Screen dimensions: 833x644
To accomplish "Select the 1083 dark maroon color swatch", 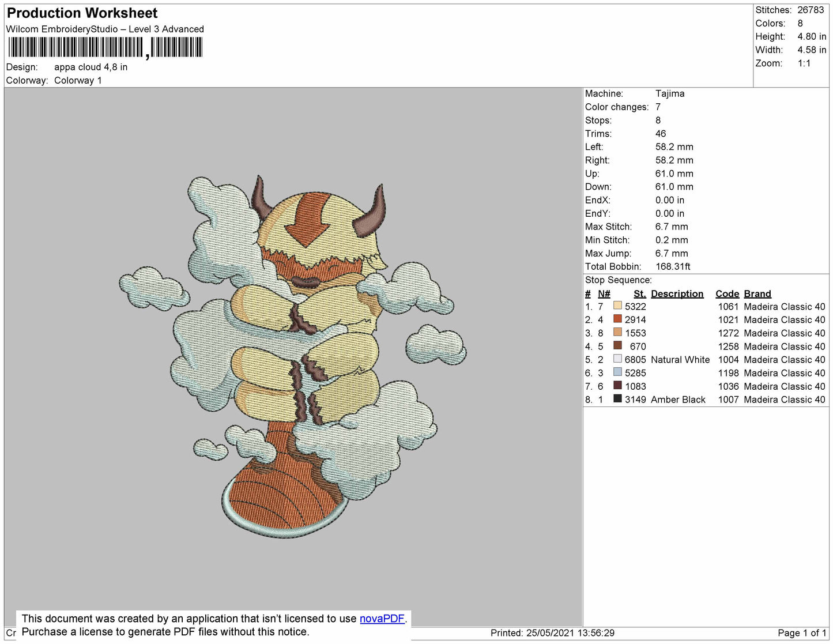I will click(617, 385).
